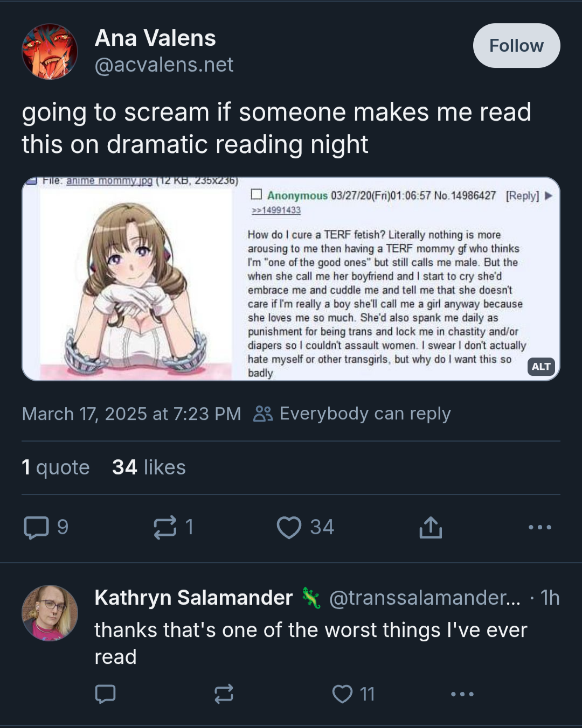Open Ana Valens' profile avatar

pos(50,52)
